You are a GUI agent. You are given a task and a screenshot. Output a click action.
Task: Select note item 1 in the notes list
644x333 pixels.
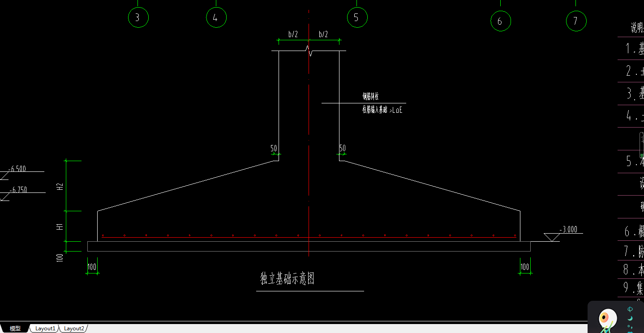click(x=635, y=49)
